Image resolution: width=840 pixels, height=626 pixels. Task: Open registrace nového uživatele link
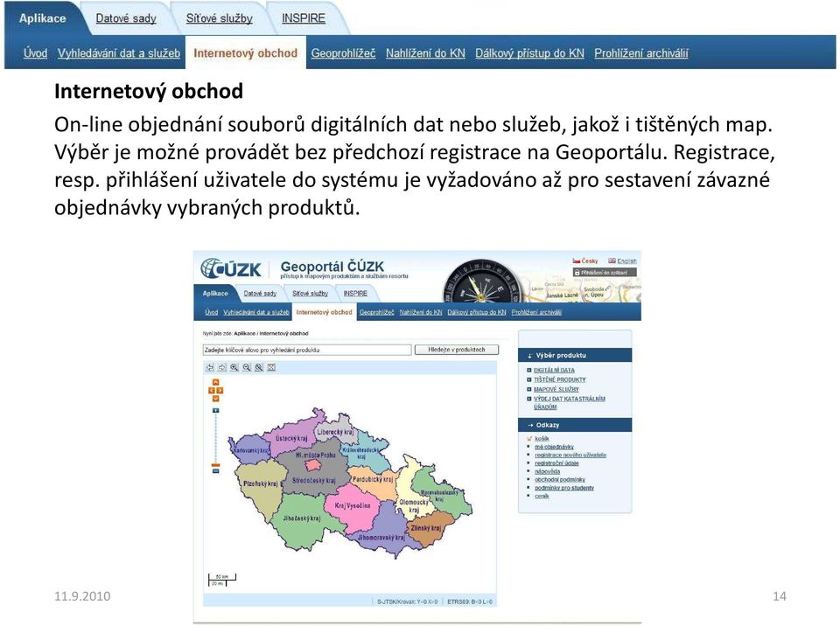point(570,455)
